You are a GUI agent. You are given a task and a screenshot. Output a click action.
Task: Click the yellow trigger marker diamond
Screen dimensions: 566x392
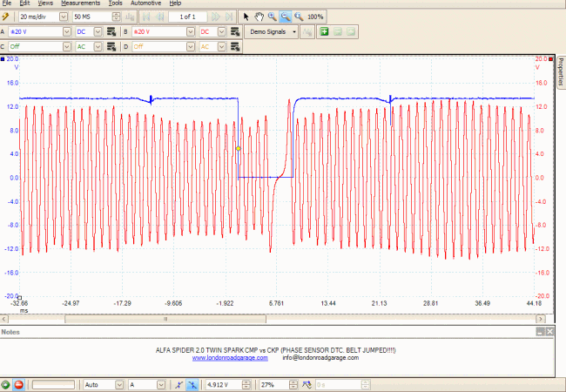pos(238,149)
